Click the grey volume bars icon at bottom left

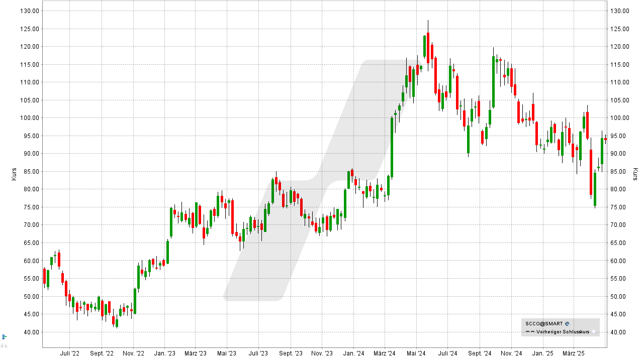pyautogui.click(x=4, y=345)
